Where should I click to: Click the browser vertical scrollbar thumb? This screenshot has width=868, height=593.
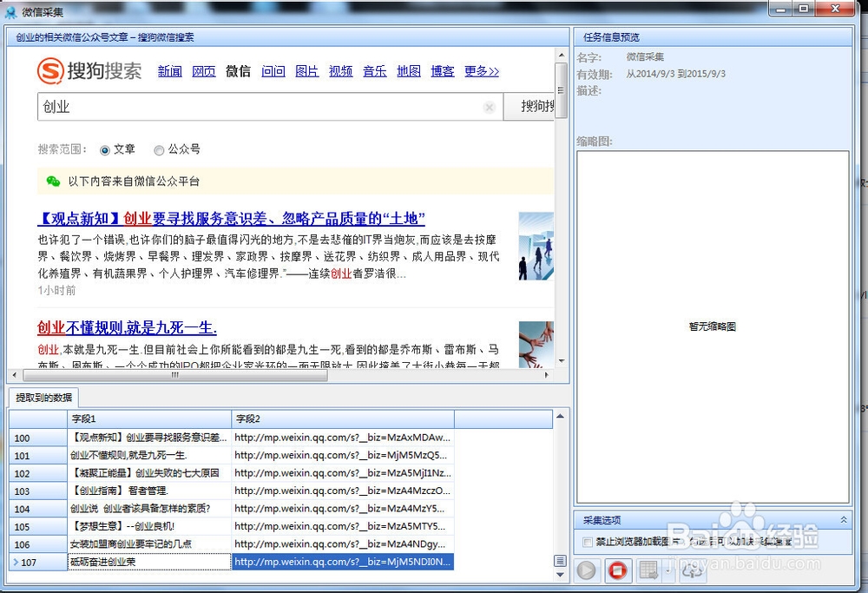(562, 90)
